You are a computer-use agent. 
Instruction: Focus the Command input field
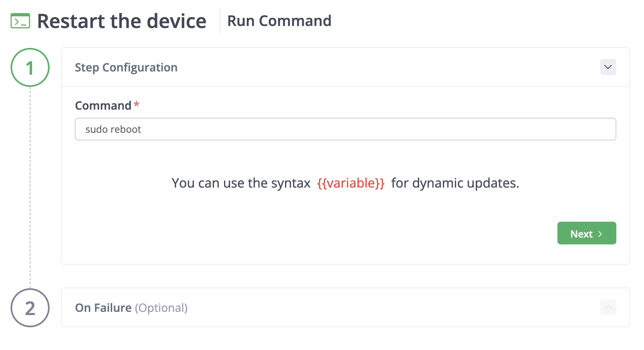click(x=346, y=129)
